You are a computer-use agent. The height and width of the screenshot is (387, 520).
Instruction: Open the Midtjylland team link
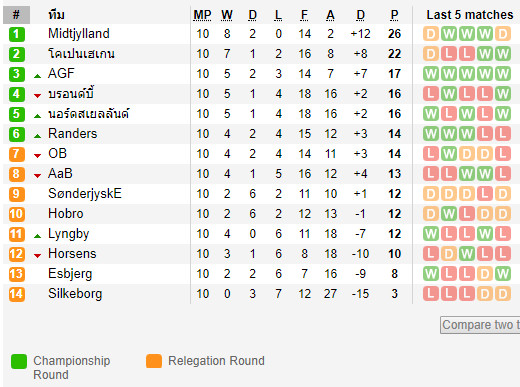[79, 34]
